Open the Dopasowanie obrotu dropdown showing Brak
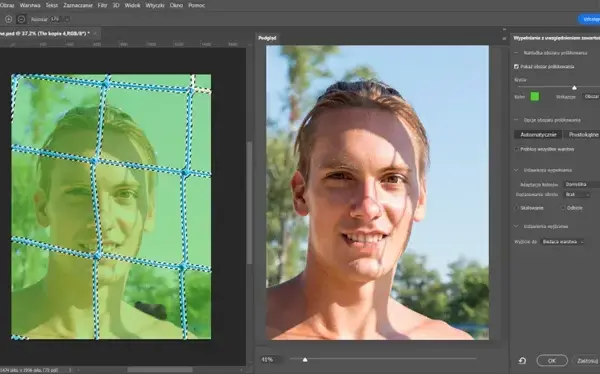Image resolution: width=600 pixels, height=374 pixels. [577, 194]
